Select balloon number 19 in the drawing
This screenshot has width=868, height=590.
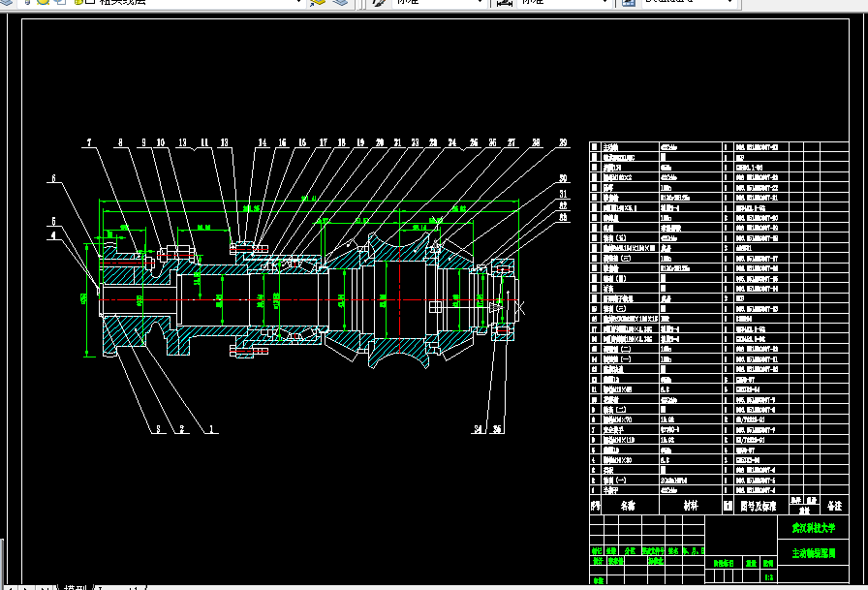pos(360,142)
